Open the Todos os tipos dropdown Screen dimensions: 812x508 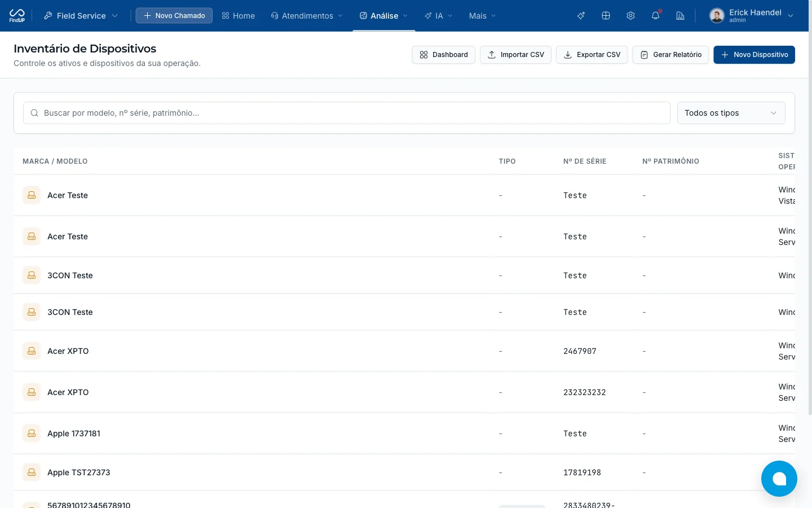click(x=731, y=113)
